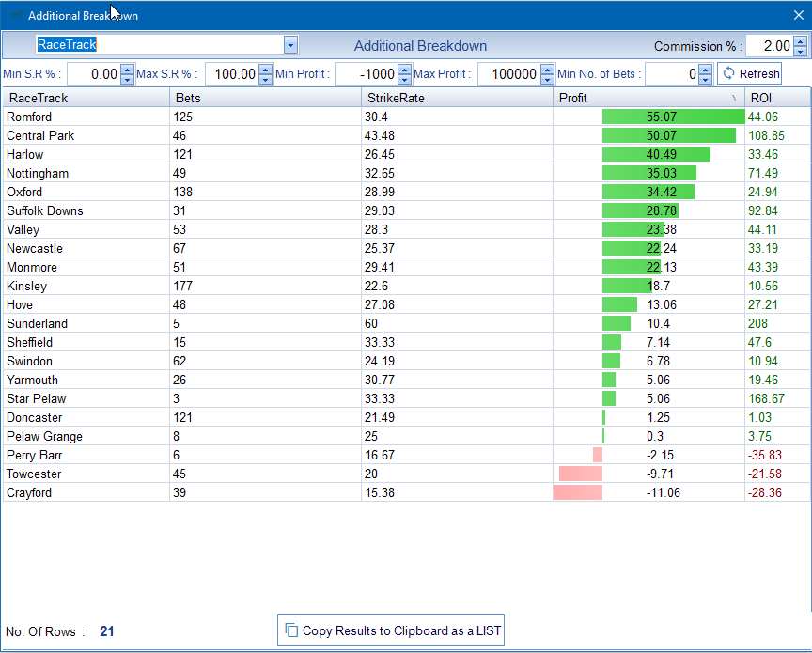Sort by Bets column header

pos(265,98)
